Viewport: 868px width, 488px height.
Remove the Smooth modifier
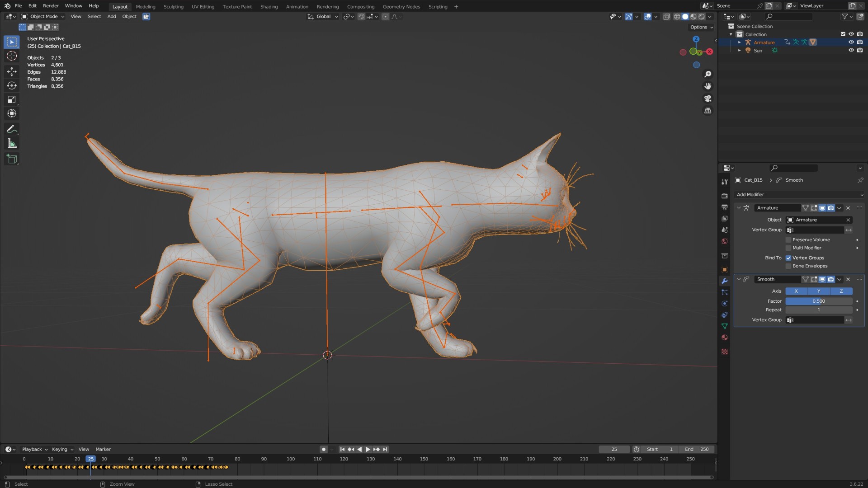[848, 280]
